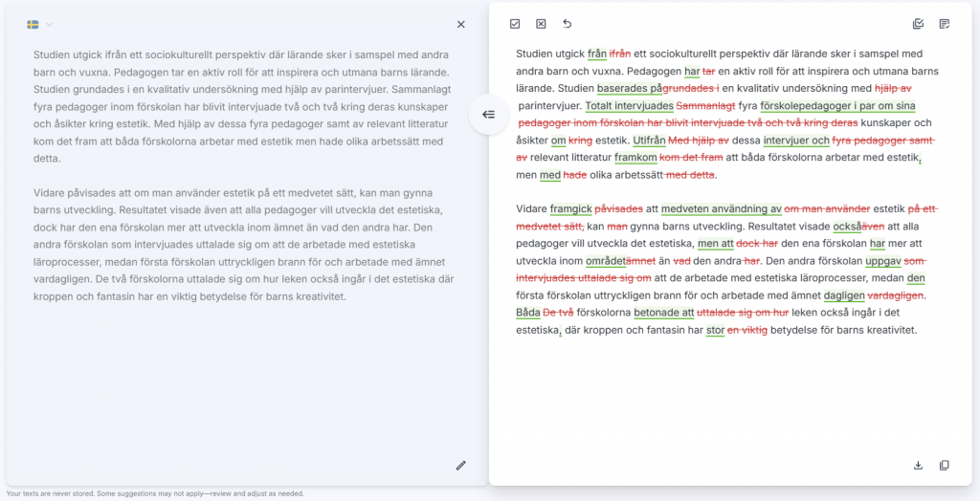Toggle the struck-through deletion "påvisades"
Image resolution: width=980 pixels, height=501 pixels.
618,208
